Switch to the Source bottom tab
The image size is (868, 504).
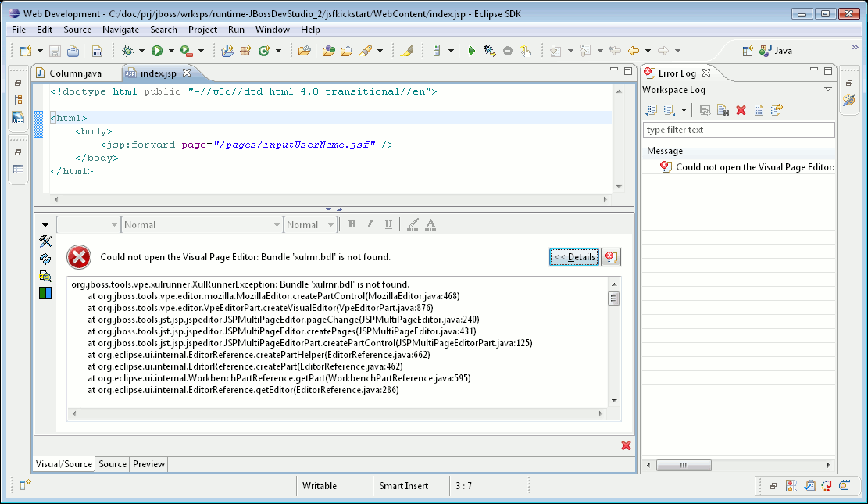tap(113, 464)
